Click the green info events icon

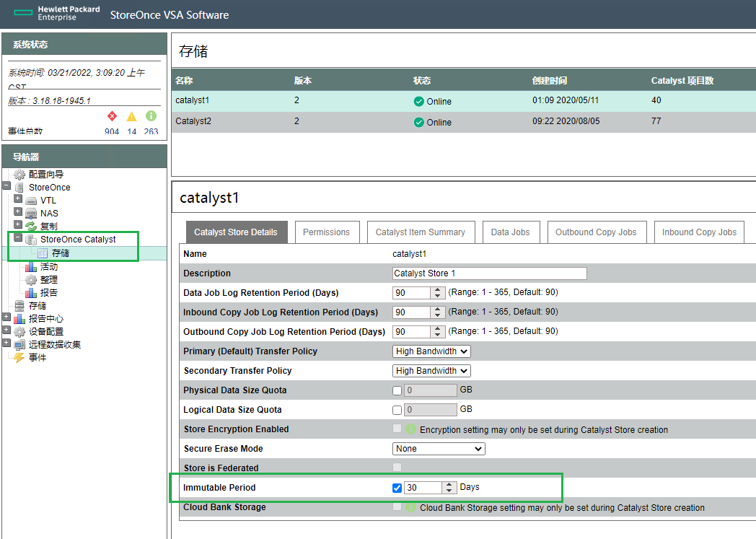coord(151,116)
